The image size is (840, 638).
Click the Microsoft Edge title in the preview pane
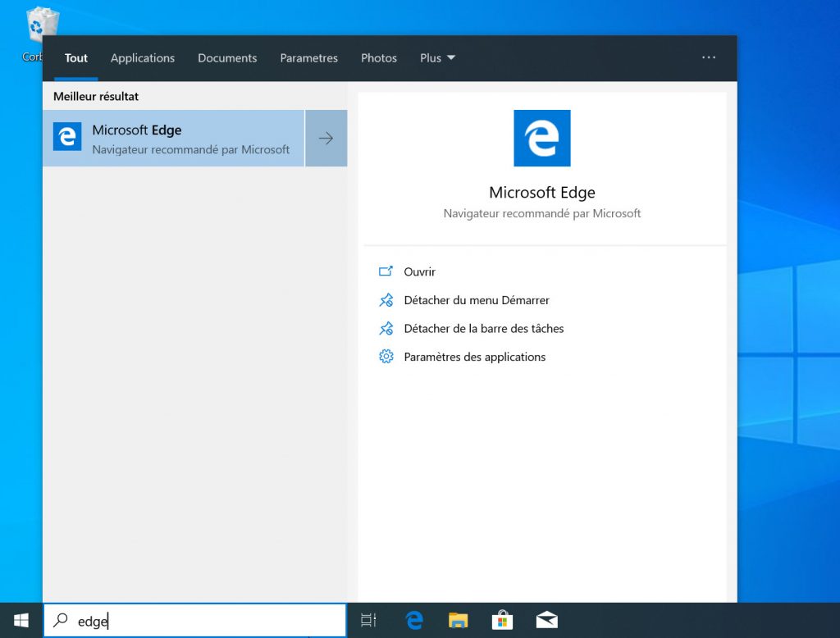[542, 193]
